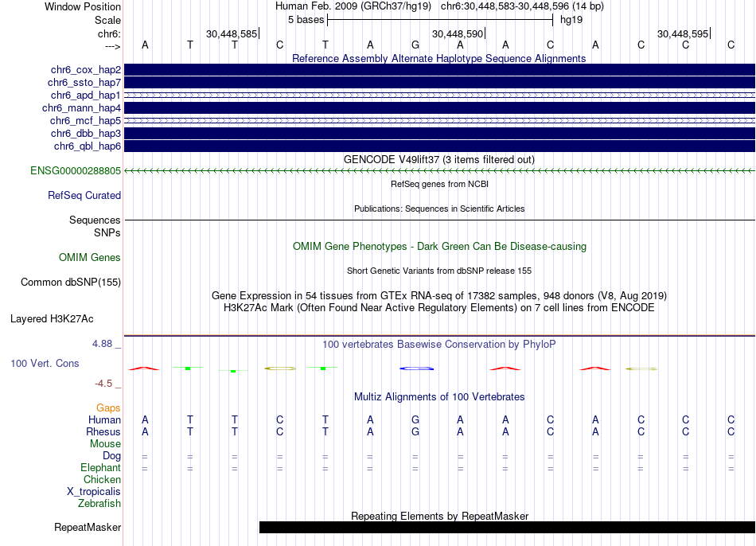Screen dimensions: 756x546
Task: Select the Elephant species label
Action: [x=101, y=468]
